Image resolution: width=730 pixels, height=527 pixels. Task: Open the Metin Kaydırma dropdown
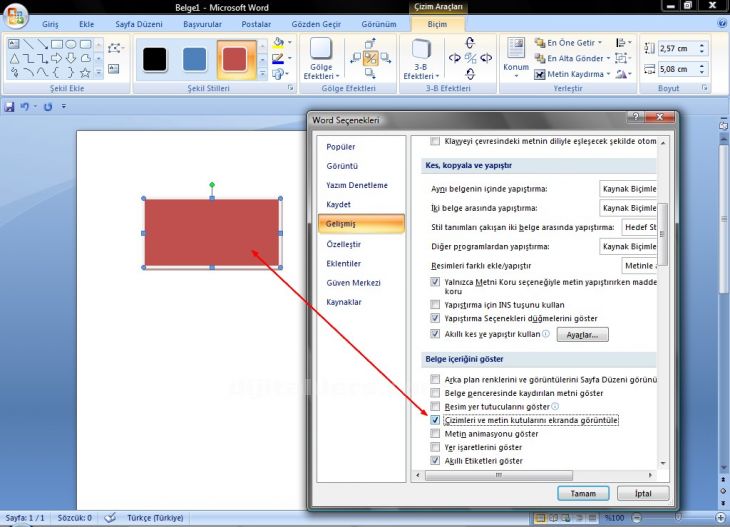(608, 74)
